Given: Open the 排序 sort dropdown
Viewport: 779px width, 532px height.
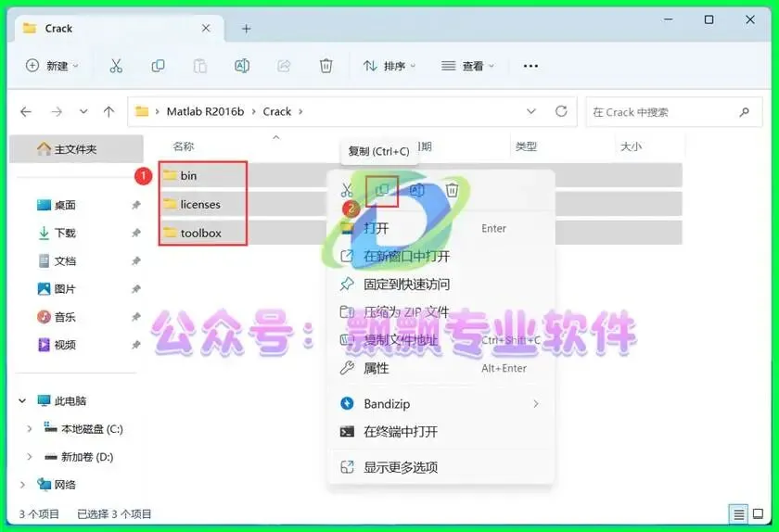Looking at the screenshot, I should (390, 66).
